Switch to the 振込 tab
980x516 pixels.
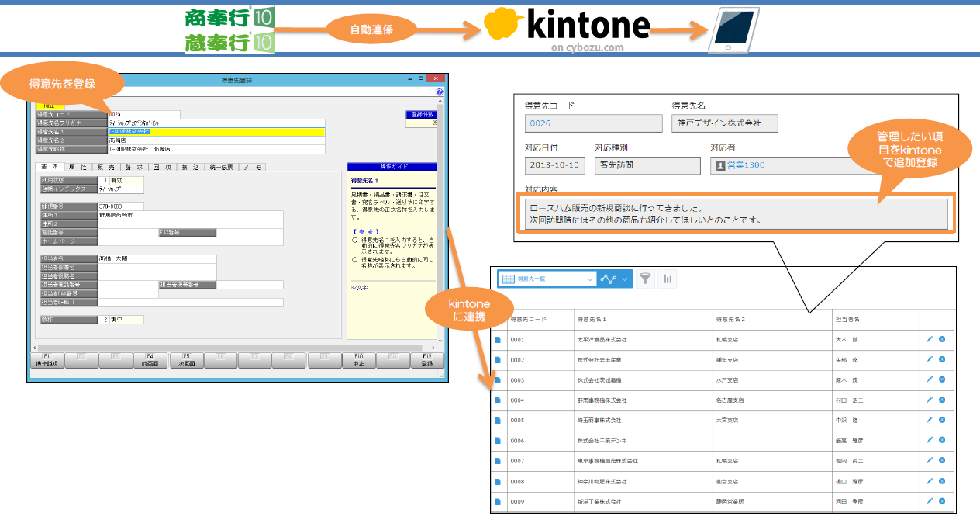189,167
